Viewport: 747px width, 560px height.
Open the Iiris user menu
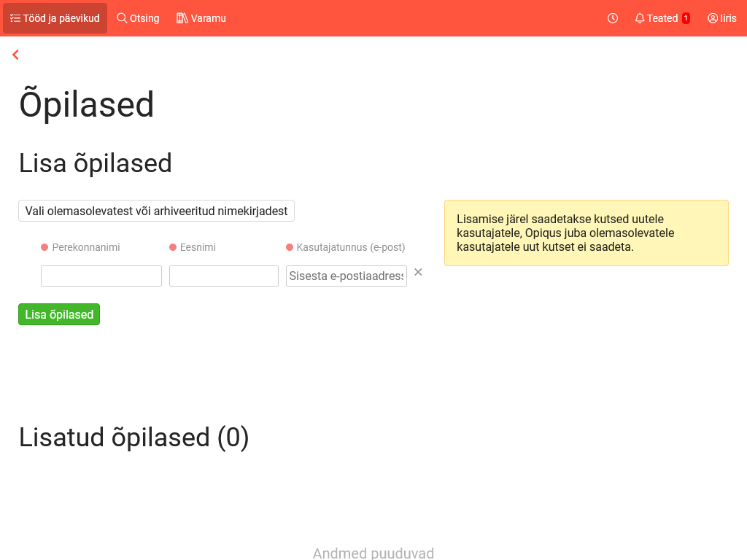coord(728,18)
